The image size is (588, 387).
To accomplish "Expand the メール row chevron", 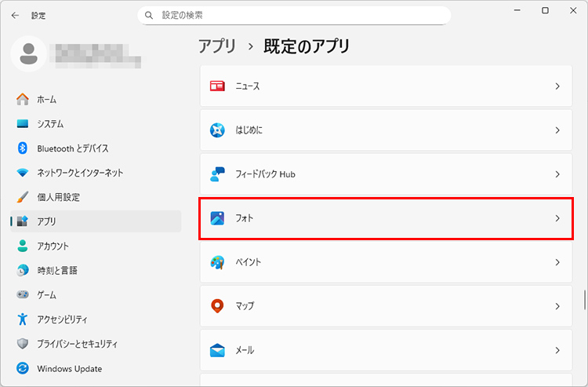I will tap(557, 350).
